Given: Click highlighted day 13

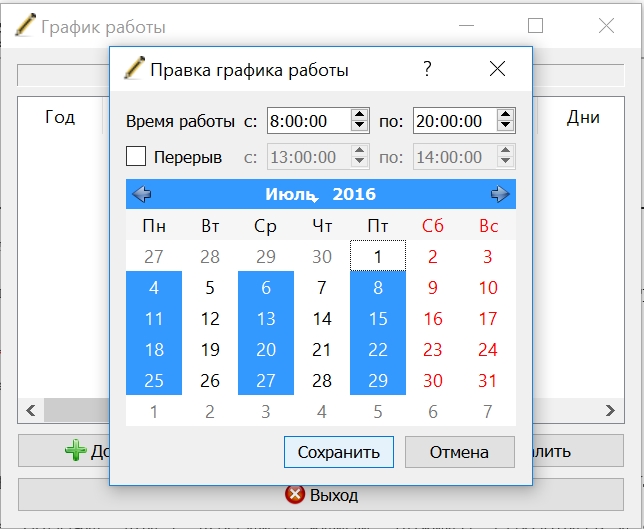Looking at the screenshot, I should pos(266,318).
